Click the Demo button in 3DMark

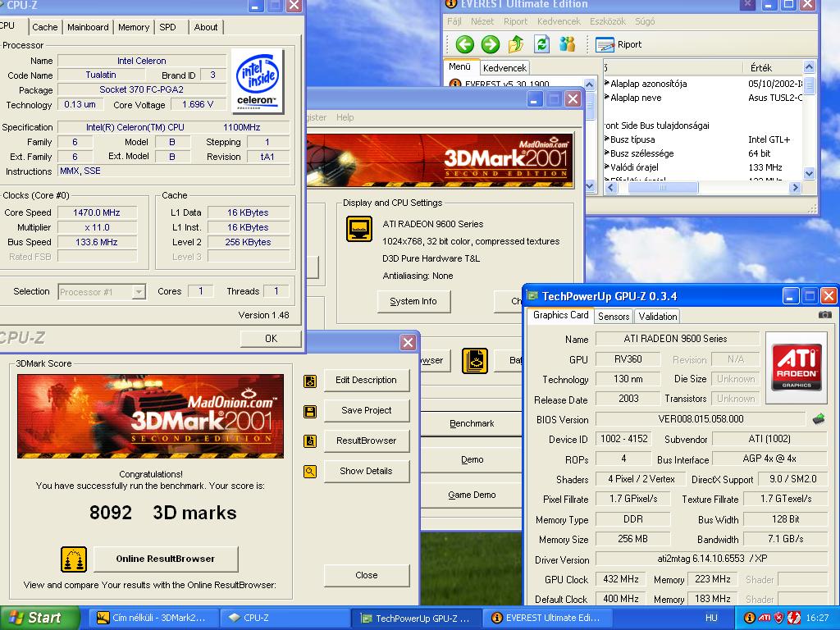472,459
